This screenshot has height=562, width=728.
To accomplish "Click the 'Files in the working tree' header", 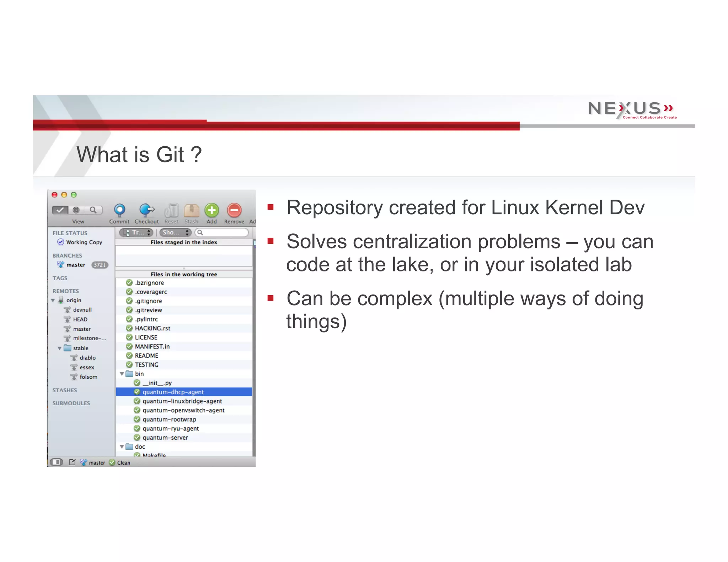I will (184, 274).
